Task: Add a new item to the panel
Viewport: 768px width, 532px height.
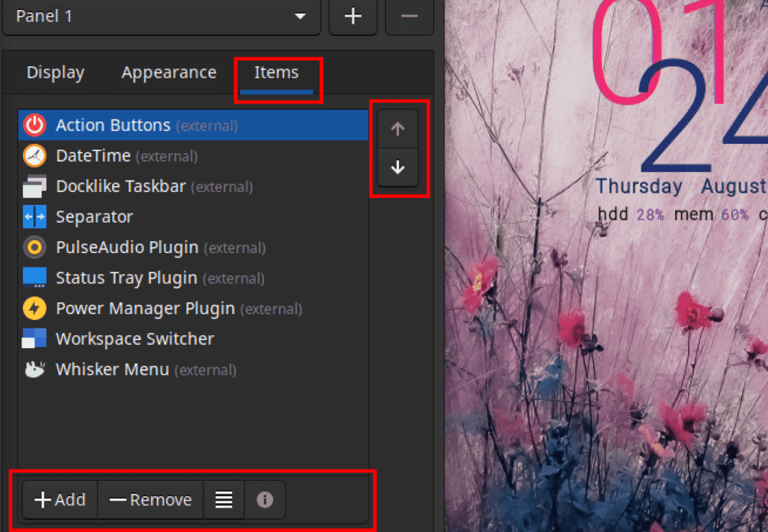Action: coord(60,499)
